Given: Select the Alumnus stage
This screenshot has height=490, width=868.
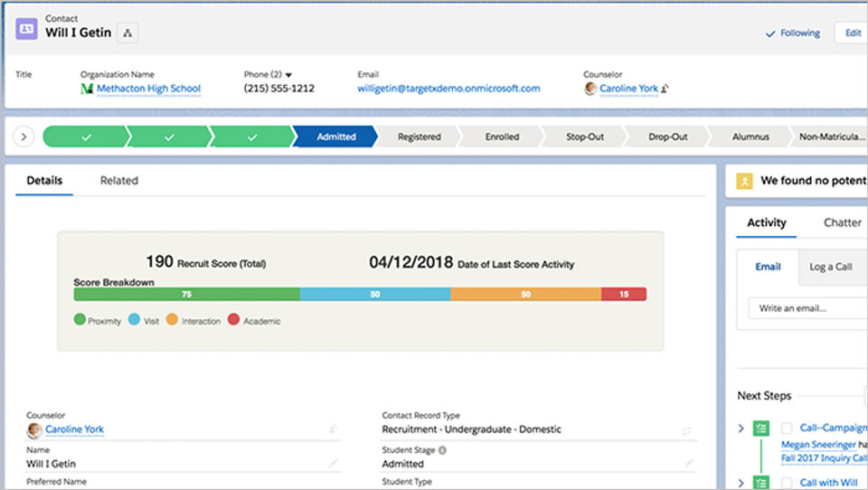Looking at the screenshot, I should (750, 137).
